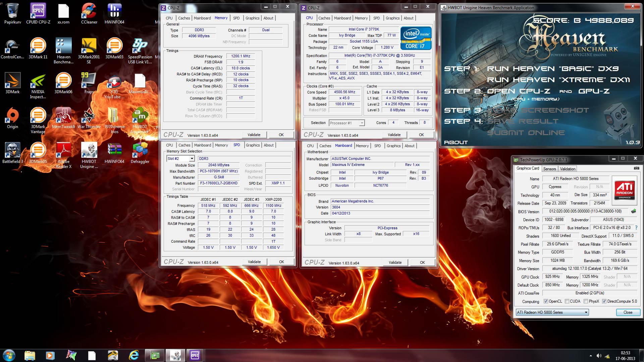Open 3DMark Vantage shortcut

pos(38,120)
